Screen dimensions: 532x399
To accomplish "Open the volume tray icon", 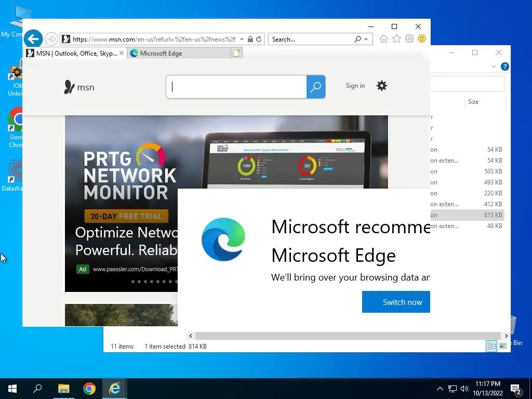I will 464,389.
